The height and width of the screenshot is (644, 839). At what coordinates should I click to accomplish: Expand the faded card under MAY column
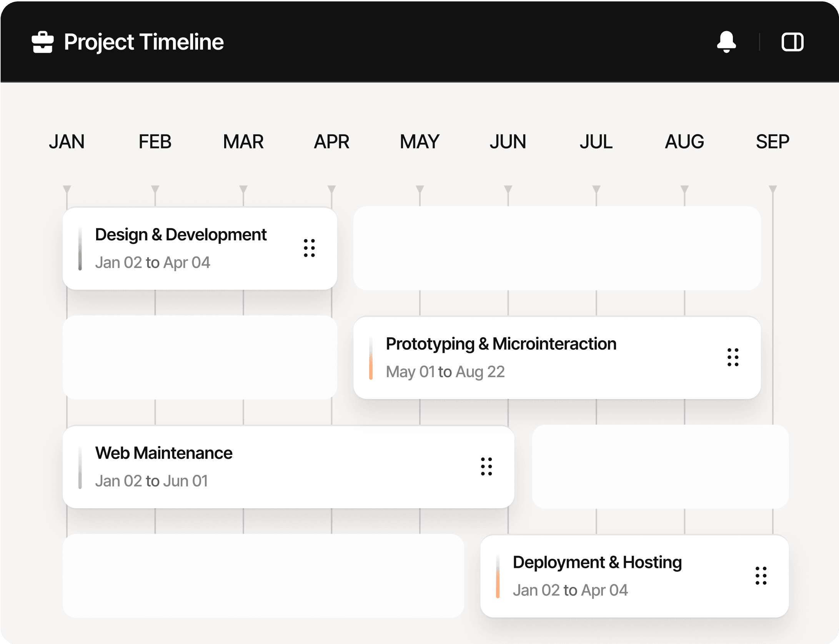click(558, 248)
